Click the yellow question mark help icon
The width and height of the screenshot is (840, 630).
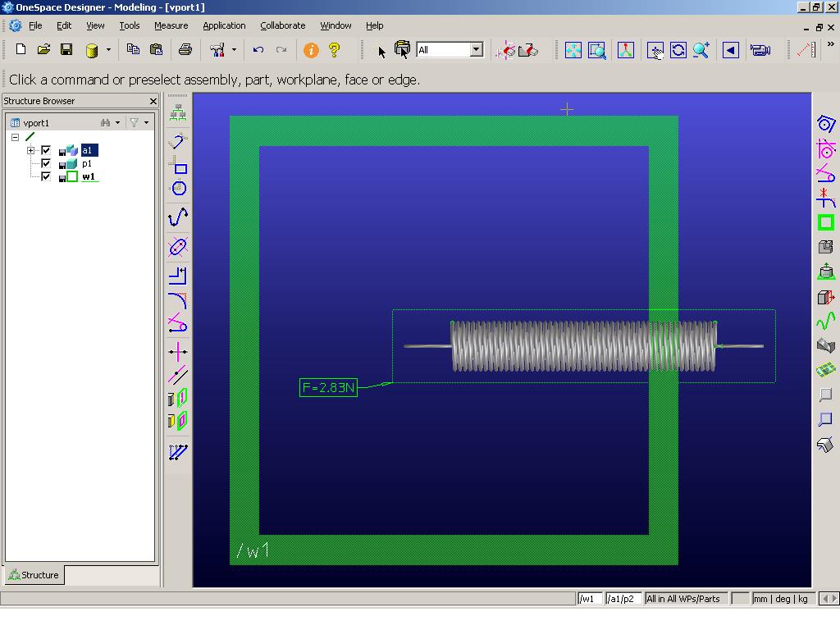point(335,50)
